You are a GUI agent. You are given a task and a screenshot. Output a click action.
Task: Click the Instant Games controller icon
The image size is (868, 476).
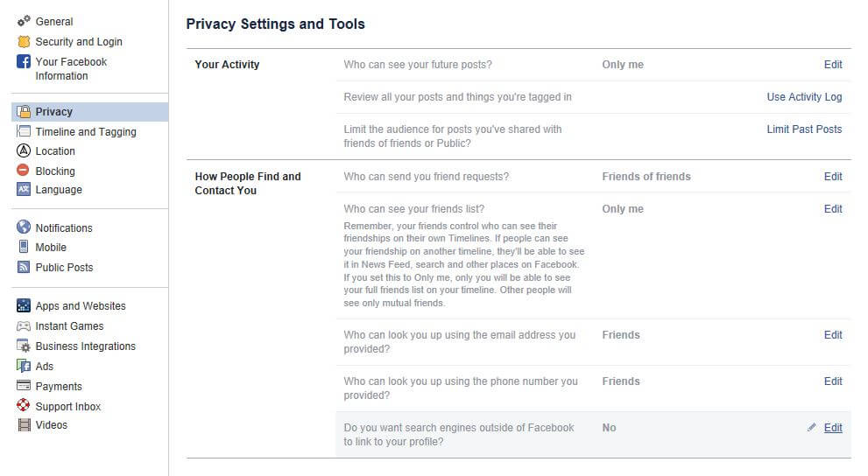pos(24,326)
